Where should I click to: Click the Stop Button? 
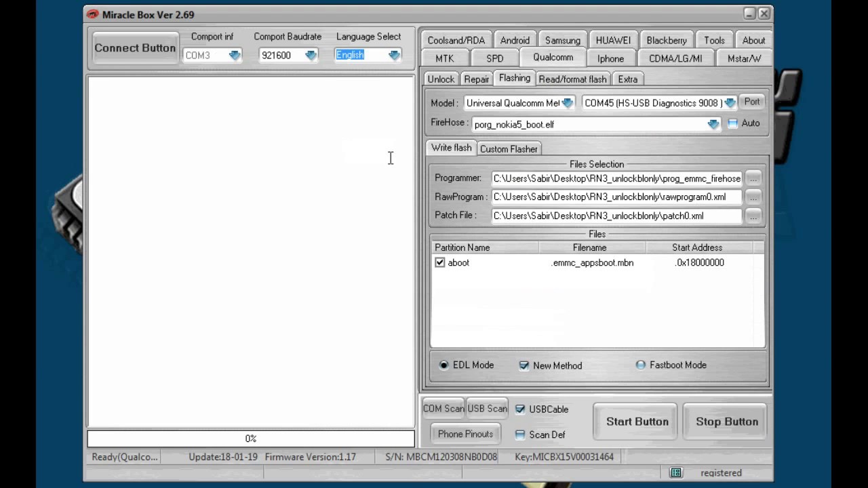726,422
